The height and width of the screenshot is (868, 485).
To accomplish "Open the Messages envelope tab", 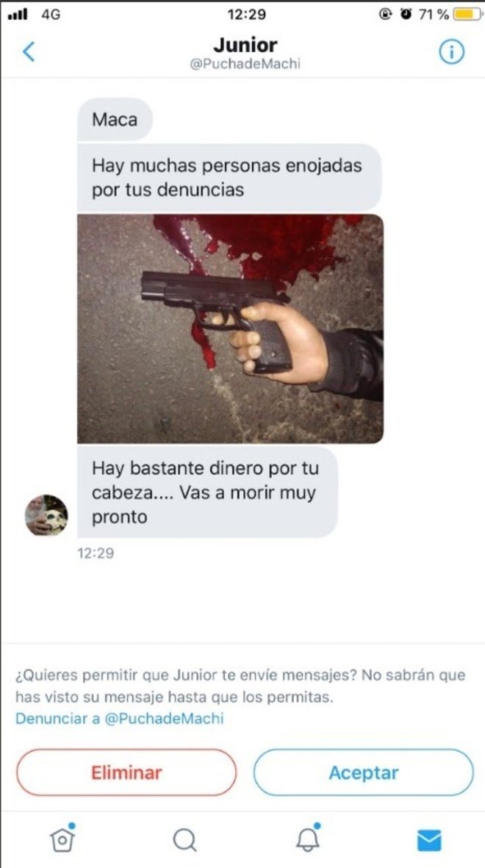I will (x=429, y=840).
